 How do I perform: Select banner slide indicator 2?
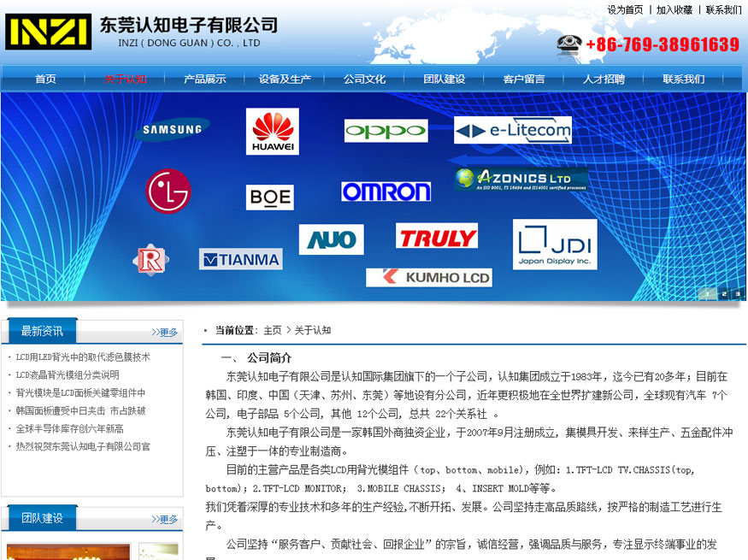(x=724, y=294)
